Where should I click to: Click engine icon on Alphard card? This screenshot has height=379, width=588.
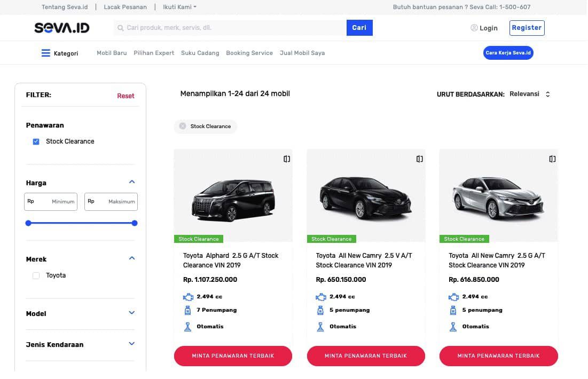(188, 297)
